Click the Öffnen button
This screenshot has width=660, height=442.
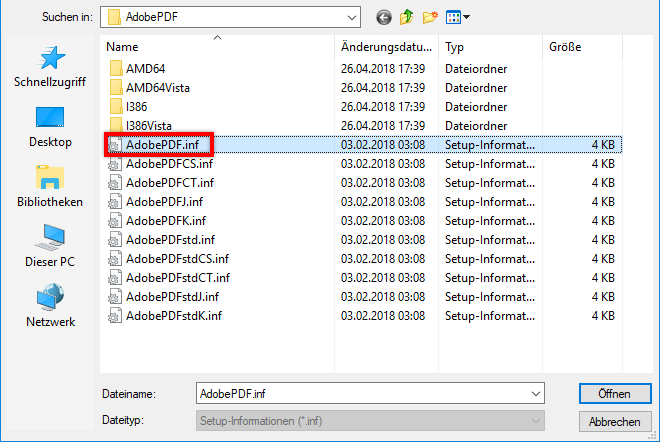click(x=615, y=394)
